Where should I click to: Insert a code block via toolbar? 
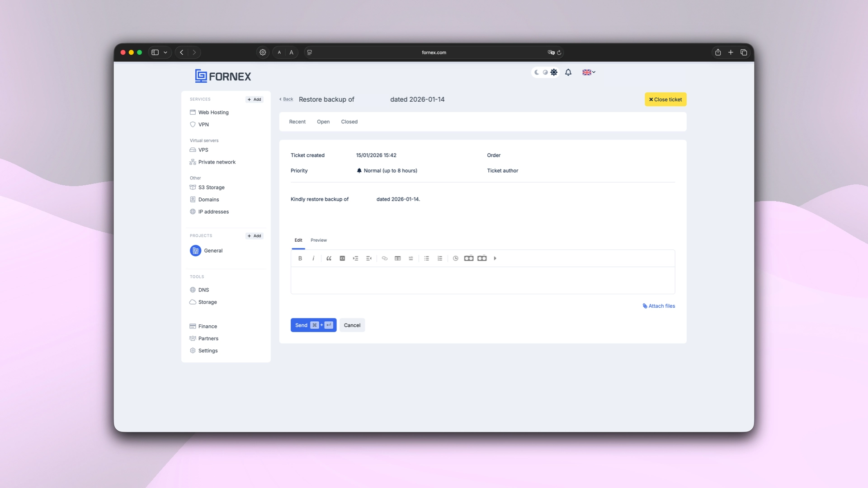tap(342, 258)
